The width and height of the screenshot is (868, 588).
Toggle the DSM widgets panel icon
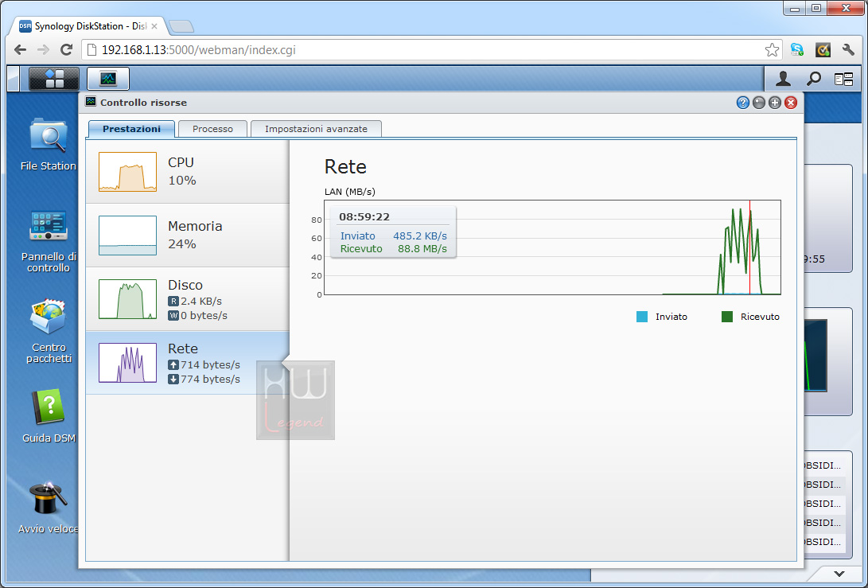[843, 80]
